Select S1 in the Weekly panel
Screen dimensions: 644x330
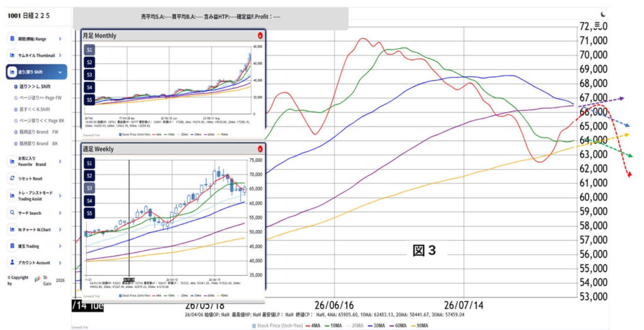[x=89, y=163]
